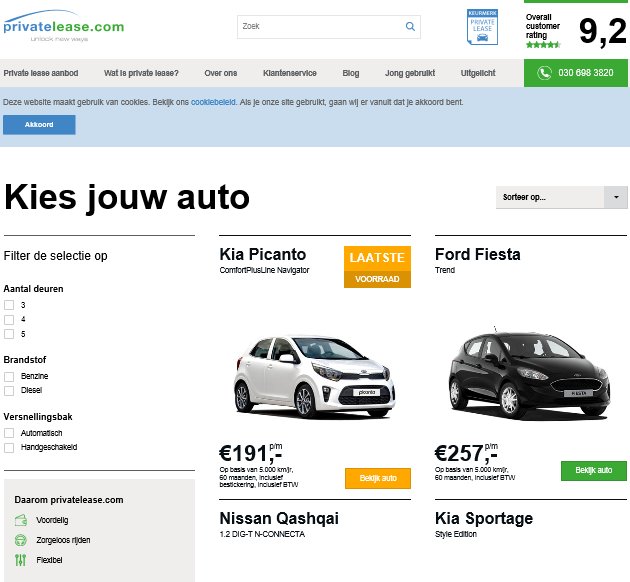
Task: Open Private lease aanbod menu
Action: 41,73
